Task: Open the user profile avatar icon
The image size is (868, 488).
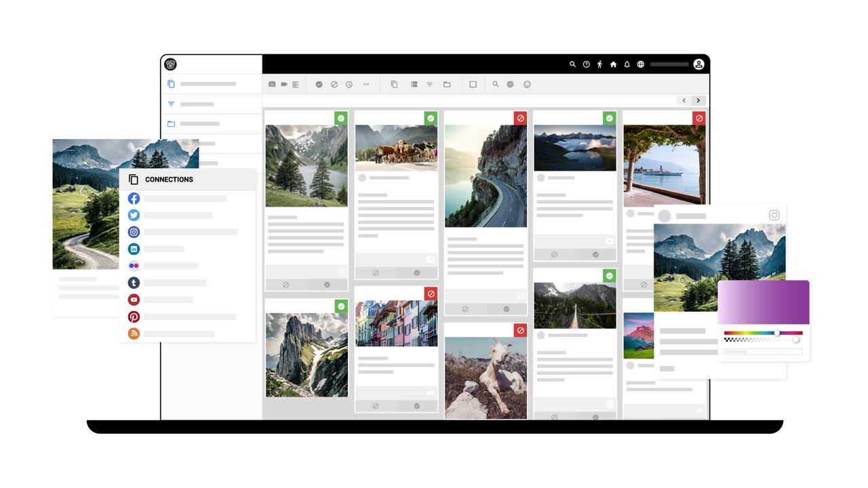Action: click(698, 64)
